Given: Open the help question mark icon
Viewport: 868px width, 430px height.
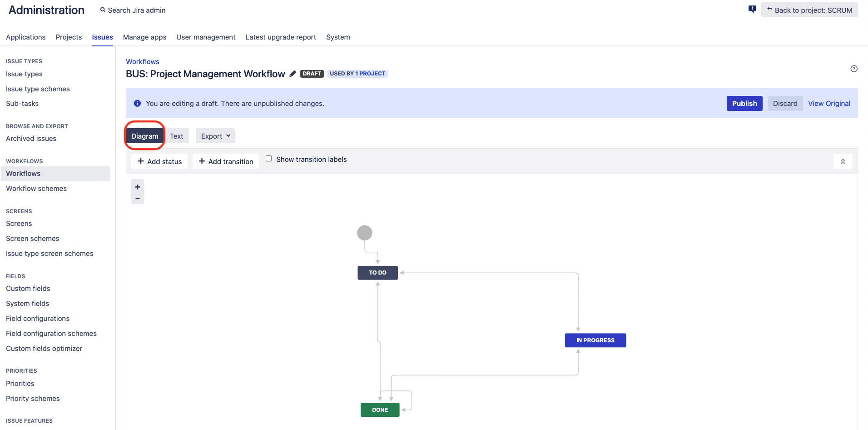Looking at the screenshot, I should pos(854,69).
